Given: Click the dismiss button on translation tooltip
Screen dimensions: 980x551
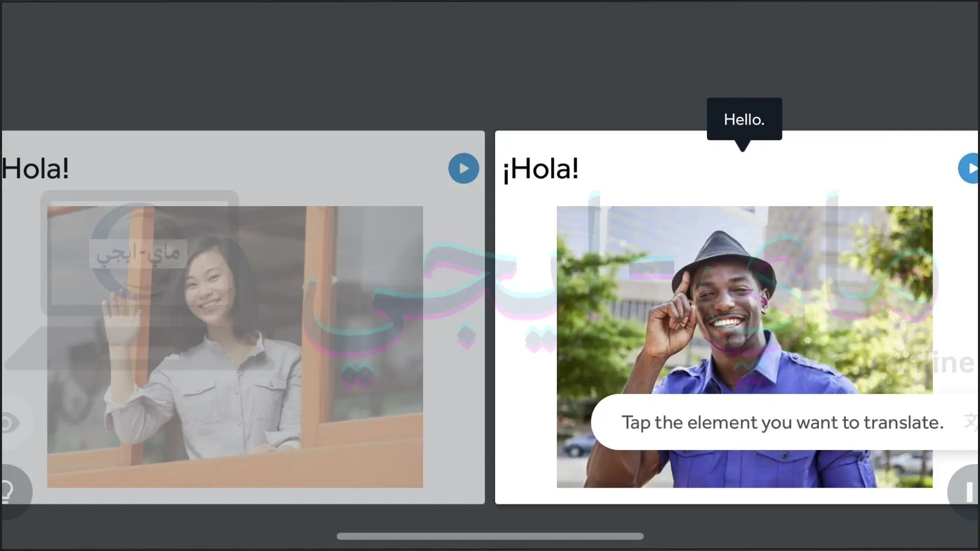Looking at the screenshot, I should pyautogui.click(x=970, y=422).
